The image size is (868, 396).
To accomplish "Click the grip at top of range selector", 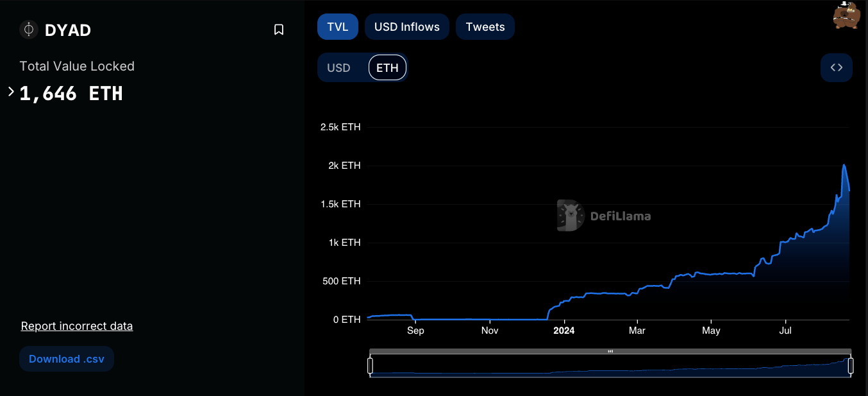I will click(x=610, y=351).
